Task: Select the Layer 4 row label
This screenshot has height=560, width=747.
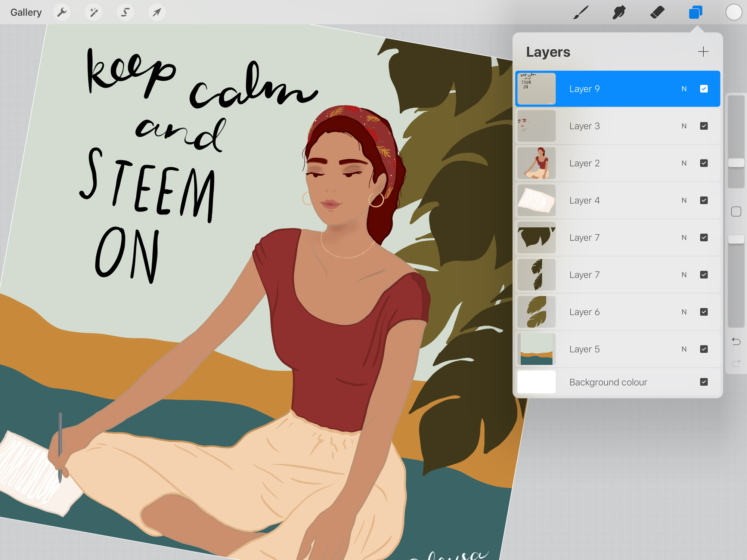Action: (x=585, y=200)
